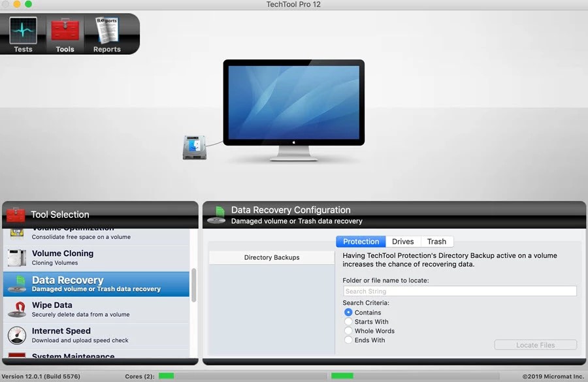This screenshot has width=588, height=382.
Task: Click the Volume Cloning drive icon
Action: tap(17, 258)
